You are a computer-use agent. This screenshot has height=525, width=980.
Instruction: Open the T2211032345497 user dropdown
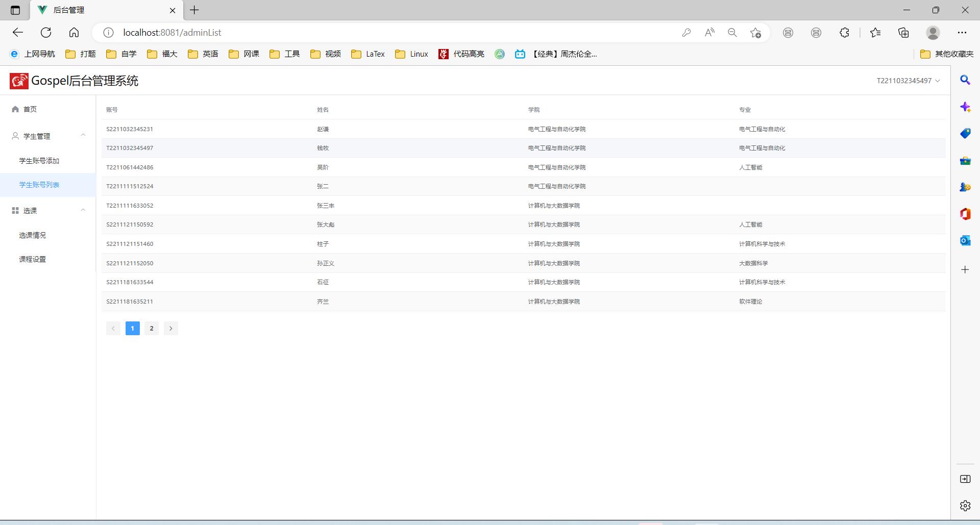click(908, 81)
